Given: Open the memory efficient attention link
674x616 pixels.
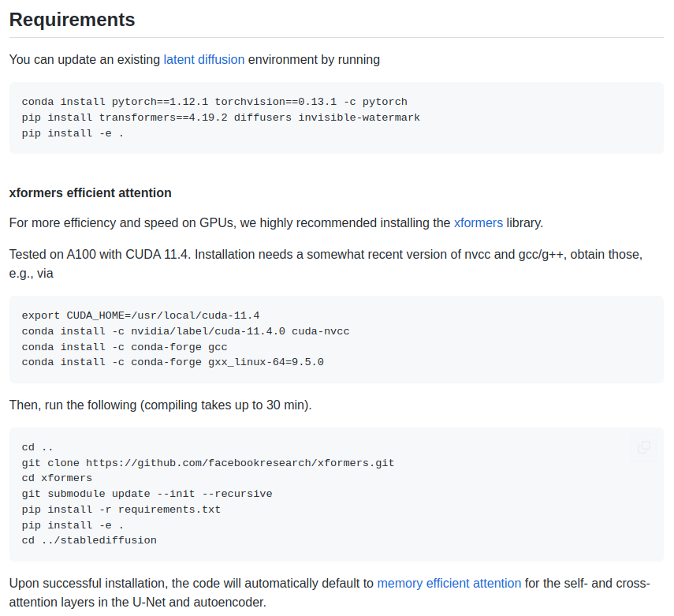Looking at the screenshot, I should (449, 584).
